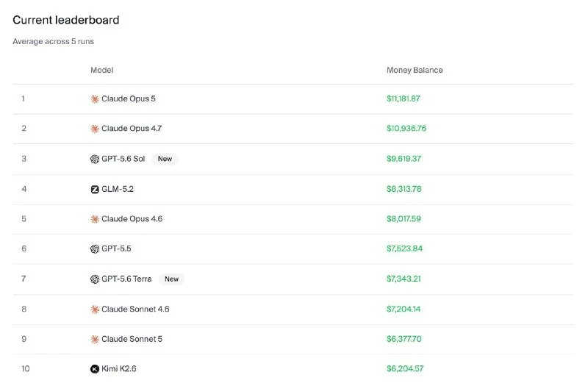588x383 pixels.
Task: Open the Kimi K2.6 model name
Action: coord(119,369)
